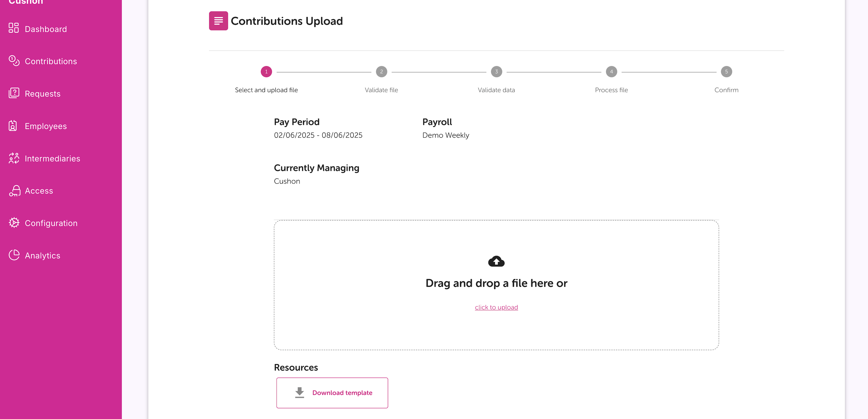Select the Contributions coins icon
The image size is (868, 419).
click(x=14, y=61)
